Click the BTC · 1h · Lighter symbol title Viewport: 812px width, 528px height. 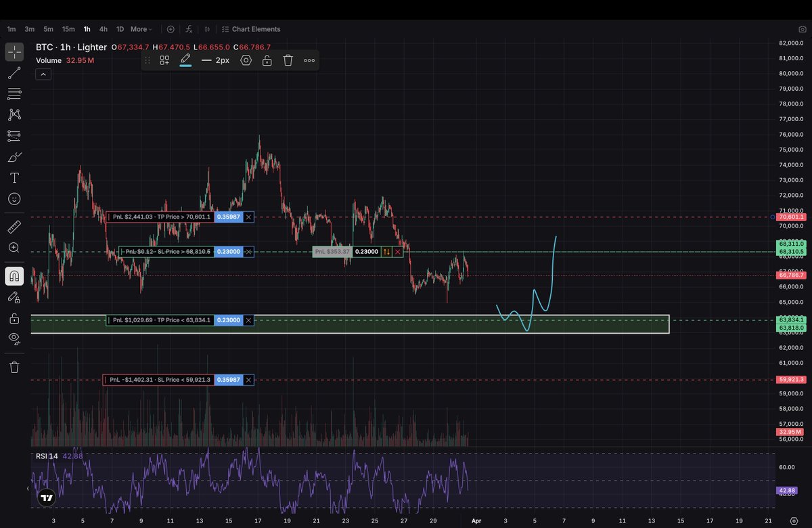tap(71, 47)
